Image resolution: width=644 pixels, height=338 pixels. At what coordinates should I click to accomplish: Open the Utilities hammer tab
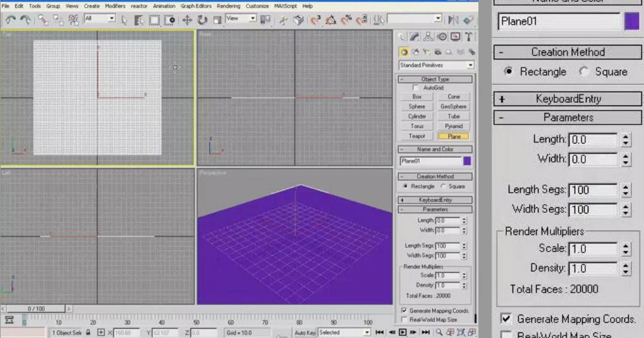pyautogui.click(x=469, y=37)
